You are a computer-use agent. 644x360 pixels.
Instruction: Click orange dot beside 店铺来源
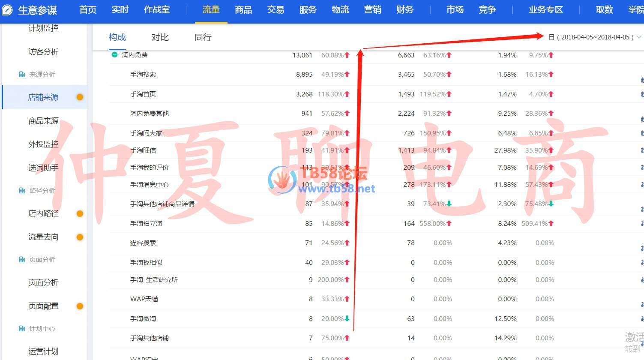coord(80,97)
